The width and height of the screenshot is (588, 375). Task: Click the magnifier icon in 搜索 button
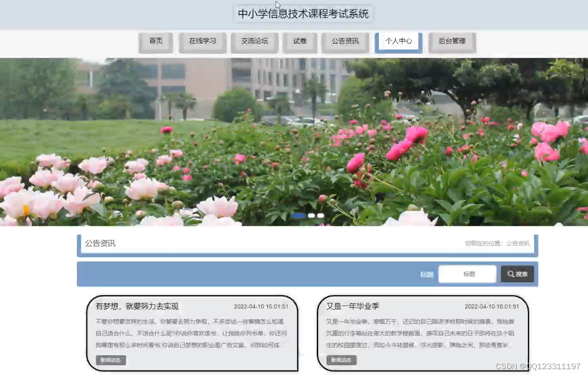pyautogui.click(x=510, y=274)
